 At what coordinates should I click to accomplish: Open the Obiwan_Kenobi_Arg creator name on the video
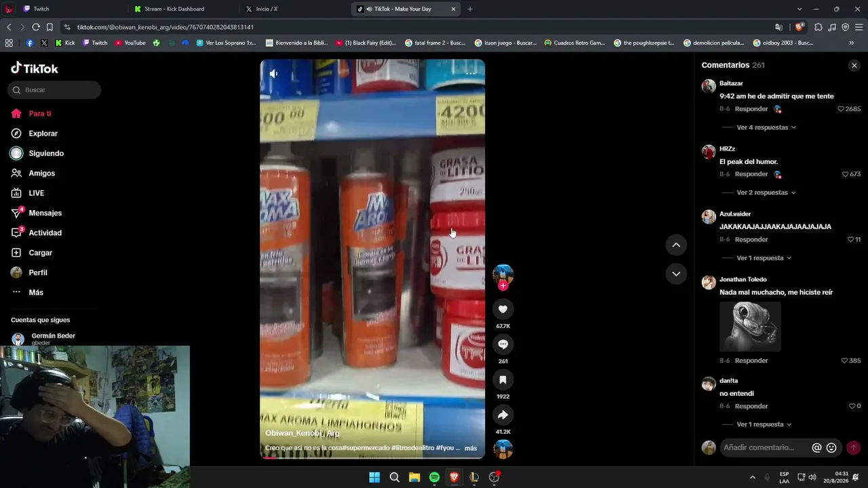tap(302, 433)
